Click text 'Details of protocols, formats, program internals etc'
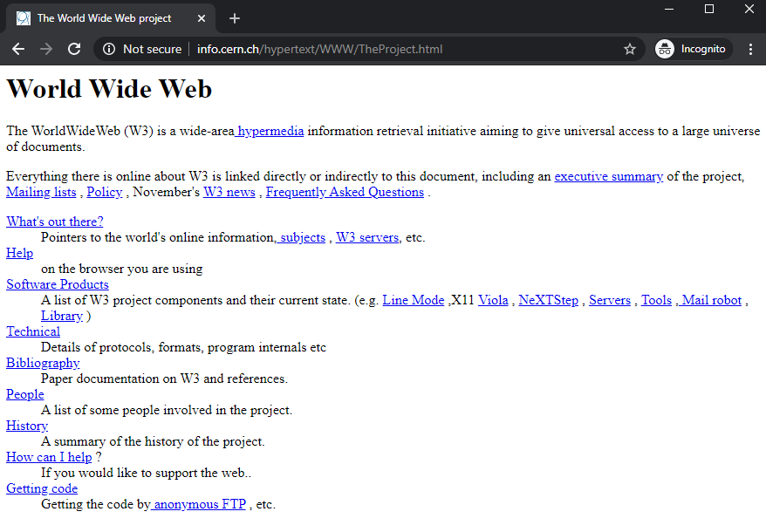This screenshot has width=766, height=532. coord(183,347)
